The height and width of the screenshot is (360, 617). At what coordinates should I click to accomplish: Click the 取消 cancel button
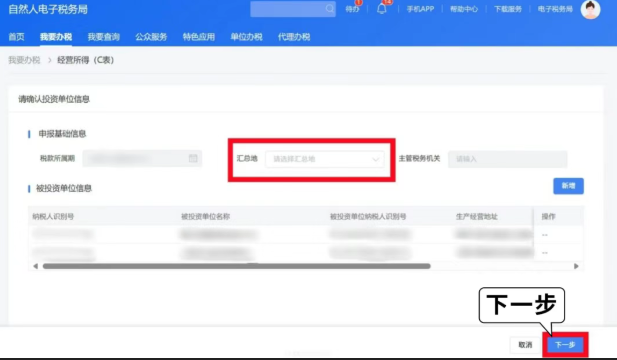pos(525,345)
